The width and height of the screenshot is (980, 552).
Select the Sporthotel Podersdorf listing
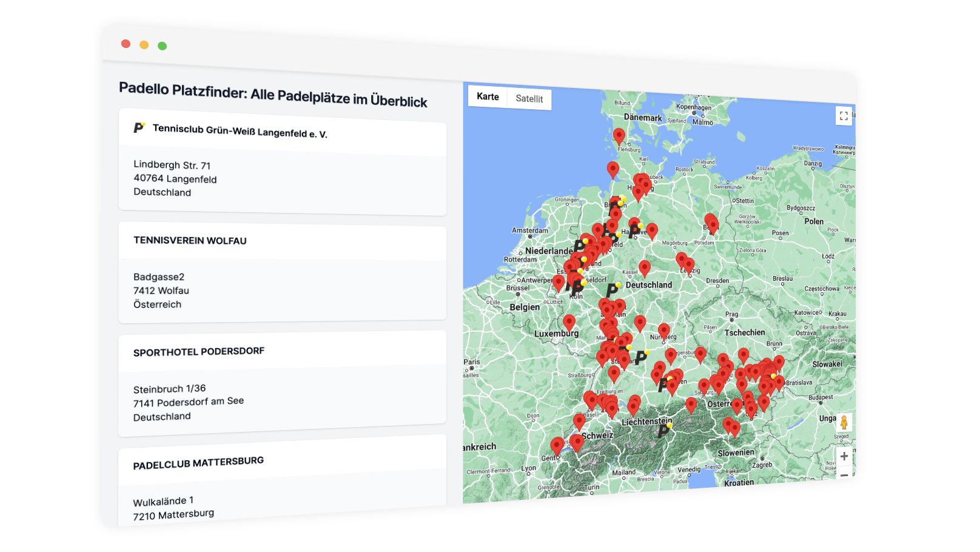[200, 351]
